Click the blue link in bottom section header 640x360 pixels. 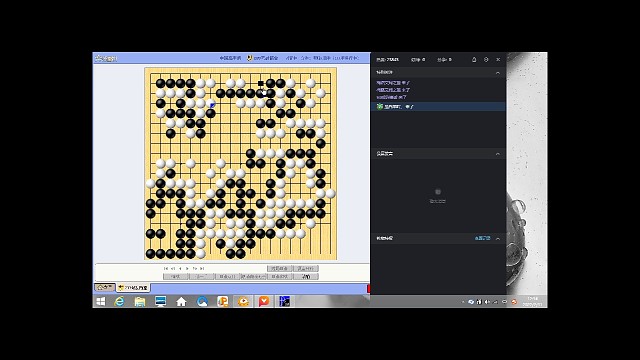(x=482, y=238)
